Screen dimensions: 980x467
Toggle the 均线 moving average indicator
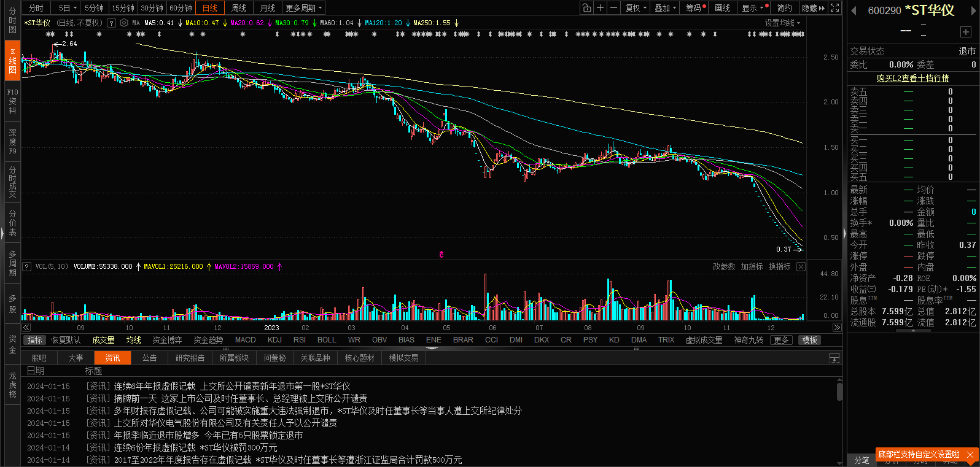pos(133,340)
